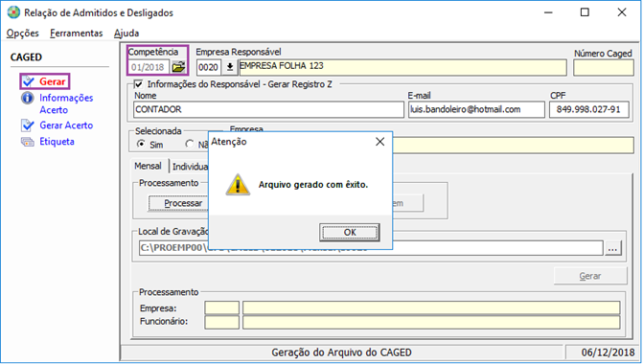Click the status bar date 06/12/2018
The width and height of the screenshot is (643, 364).
[608, 353]
